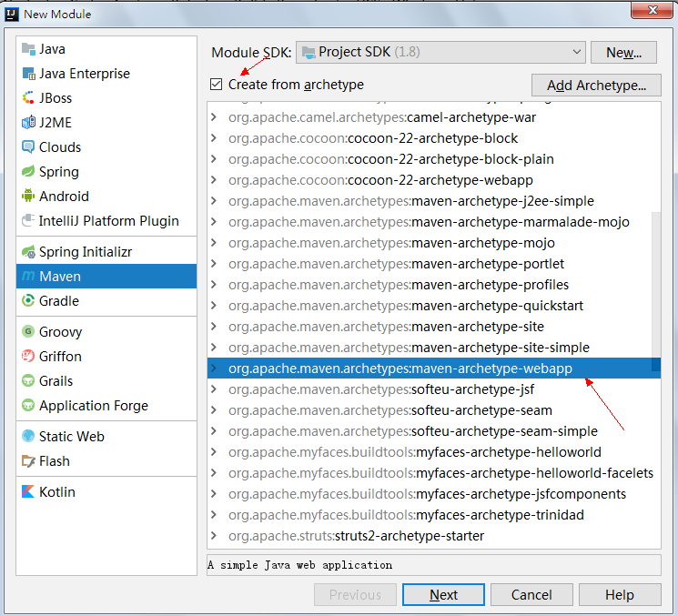
Task: Click the Spring leaf icon
Action: pyautogui.click(x=28, y=172)
